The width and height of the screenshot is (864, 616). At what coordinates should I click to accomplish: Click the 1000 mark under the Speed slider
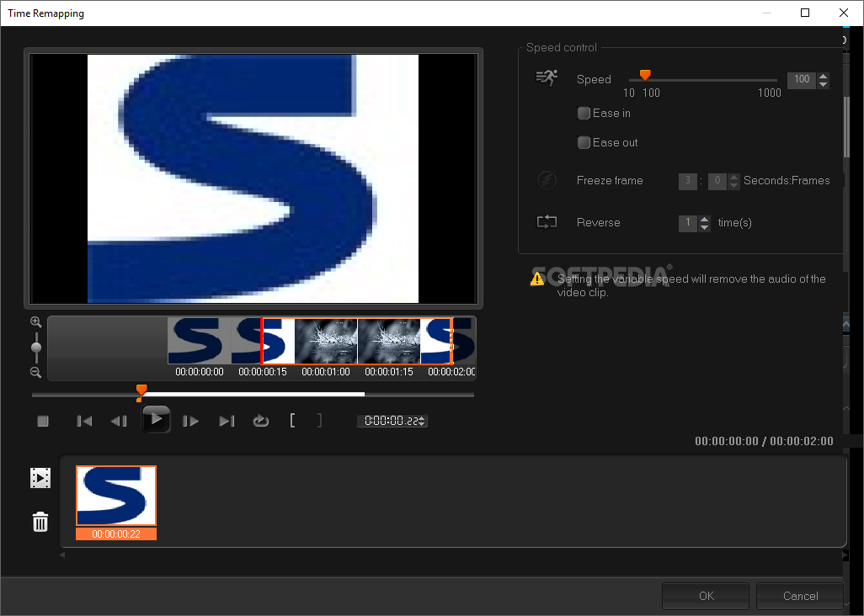(x=769, y=93)
